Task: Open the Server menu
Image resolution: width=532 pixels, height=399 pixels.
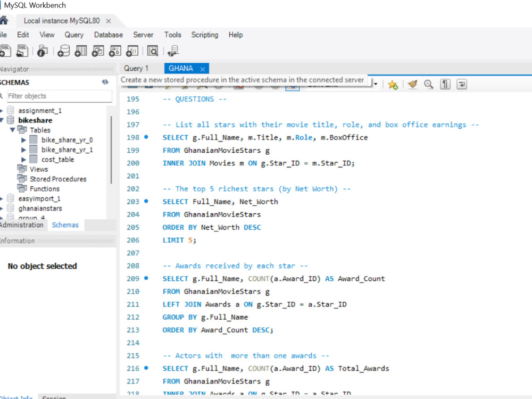Action: click(x=143, y=35)
